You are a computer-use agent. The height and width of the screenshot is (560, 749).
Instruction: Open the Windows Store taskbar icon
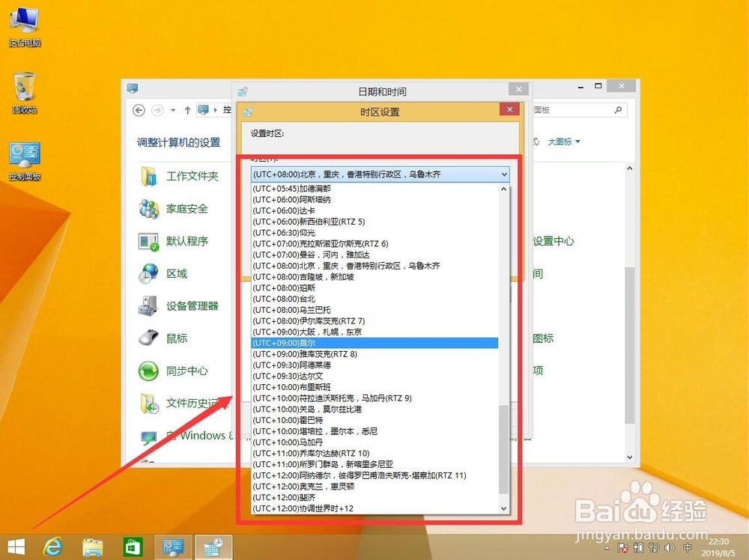[133, 547]
